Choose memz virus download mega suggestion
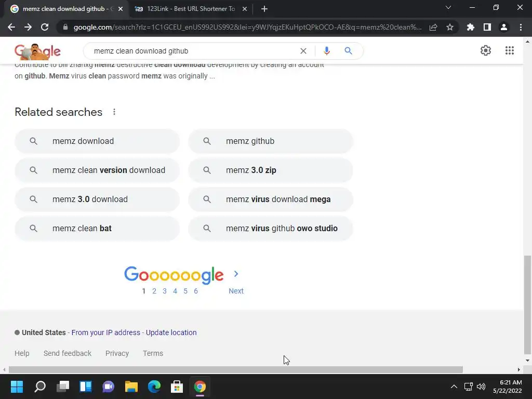 click(271, 199)
